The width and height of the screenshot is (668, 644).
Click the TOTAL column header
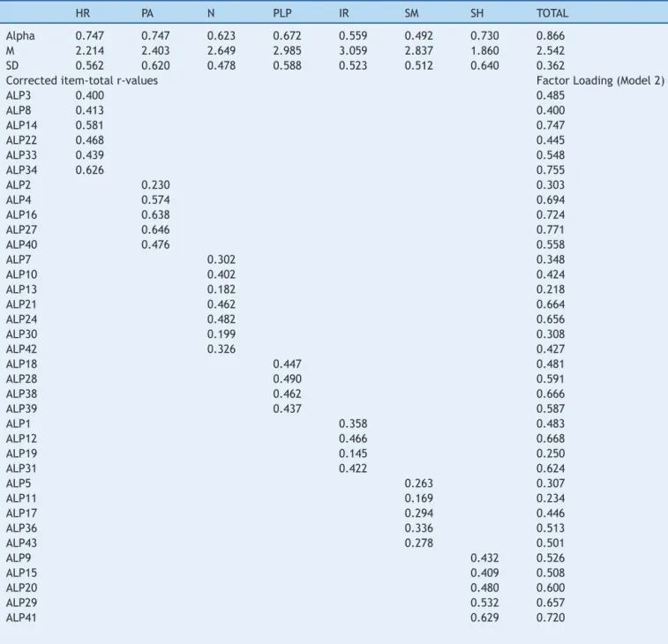click(552, 13)
